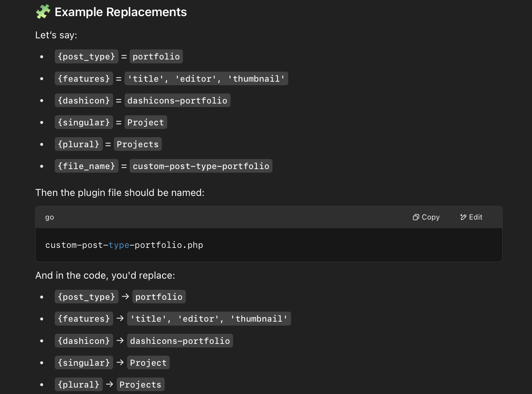
Task: Select {plural} code before the arrow
Action: [x=79, y=385]
